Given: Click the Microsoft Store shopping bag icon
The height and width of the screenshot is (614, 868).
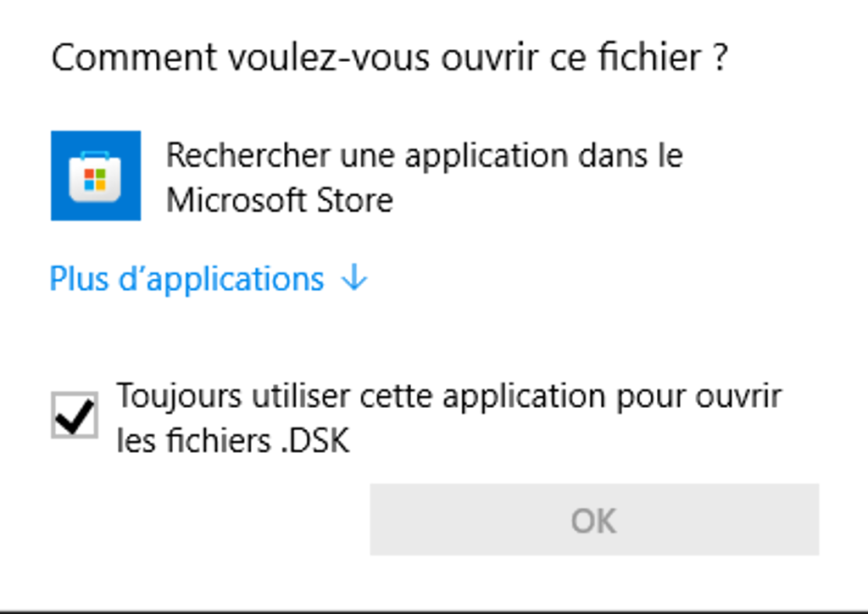Looking at the screenshot, I should coord(95,176).
